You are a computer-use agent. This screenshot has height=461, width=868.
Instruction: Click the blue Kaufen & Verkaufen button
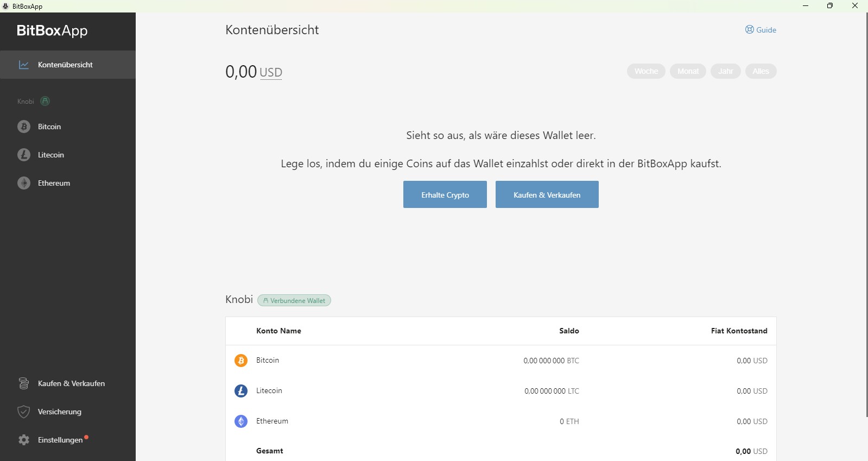547,194
